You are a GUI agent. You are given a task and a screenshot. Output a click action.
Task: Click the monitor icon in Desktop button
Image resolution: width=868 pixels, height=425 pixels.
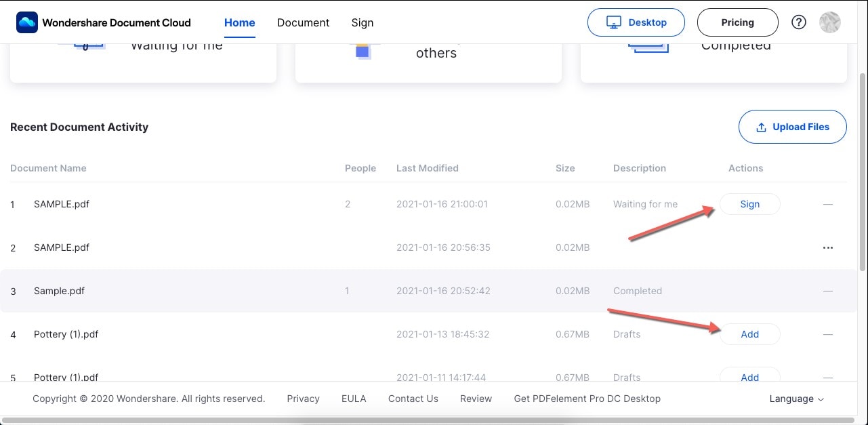(614, 22)
